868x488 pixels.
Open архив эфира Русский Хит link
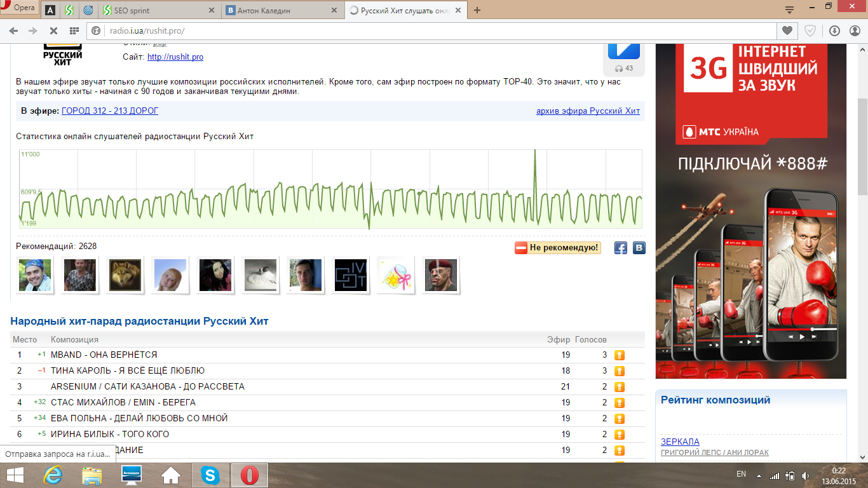588,111
